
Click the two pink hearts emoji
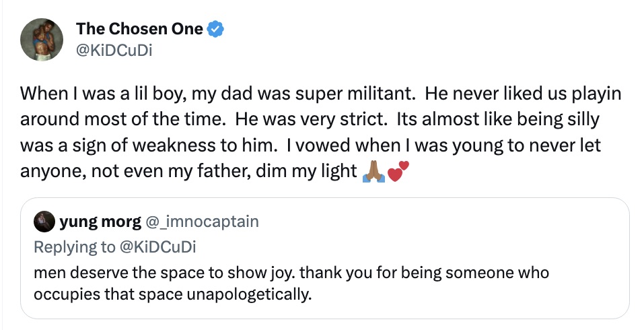[x=397, y=172]
